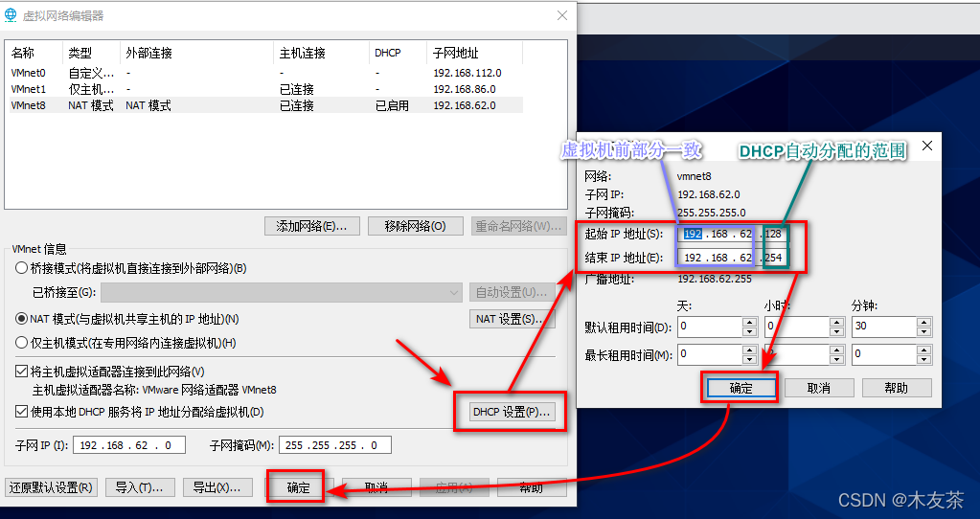Click 默认租用时间 days field

point(710,327)
